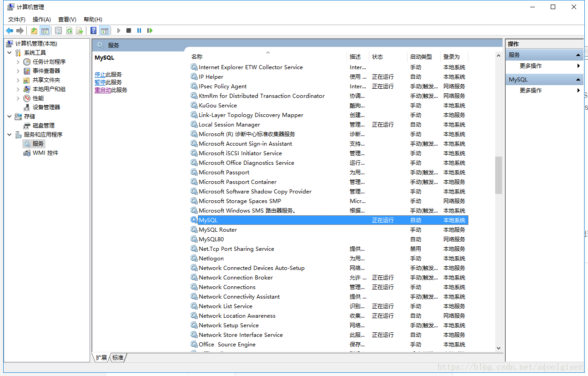Collapse the 服务 section in actions pane
This screenshot has height=376, width=588.
pyautogui.click(x=578, y=55)
